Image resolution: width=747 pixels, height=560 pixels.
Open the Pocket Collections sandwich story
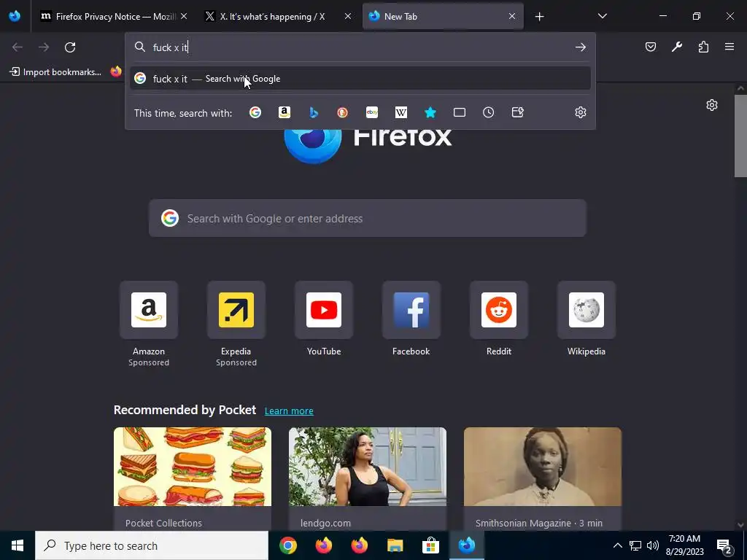click(x=193, y=478)
